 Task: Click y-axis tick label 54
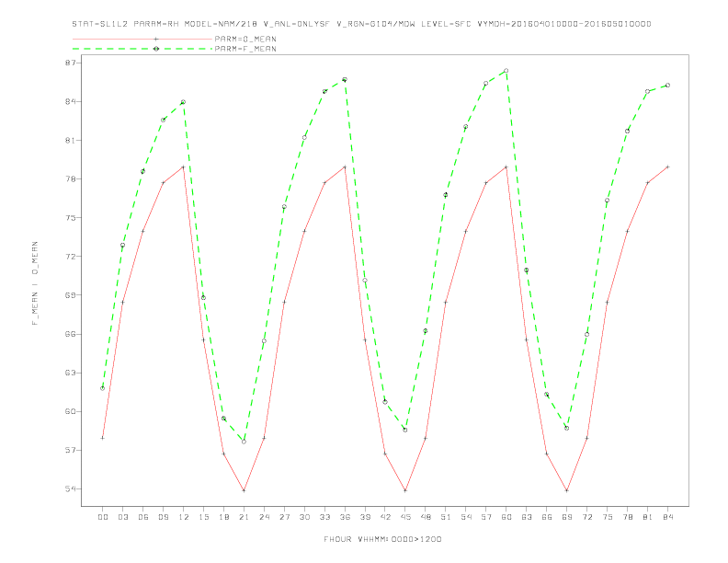71,488
